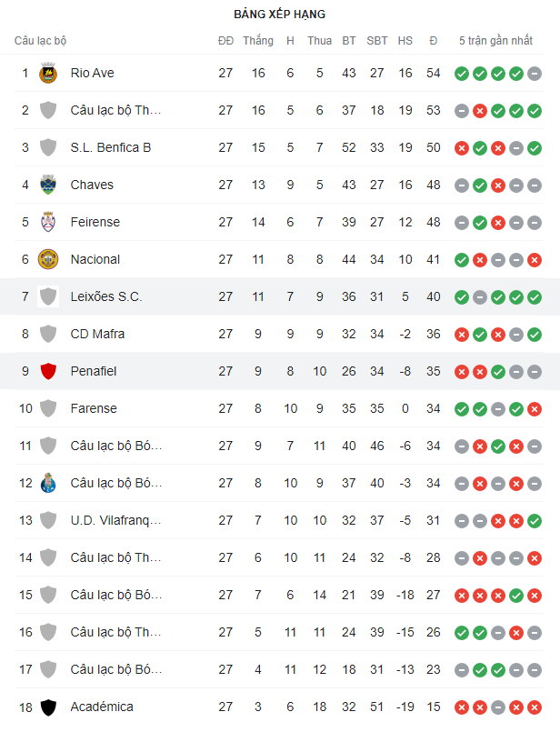Screen dimensions: 560x742
Task: Click the Chaves club crest
Action: point(48,185)
